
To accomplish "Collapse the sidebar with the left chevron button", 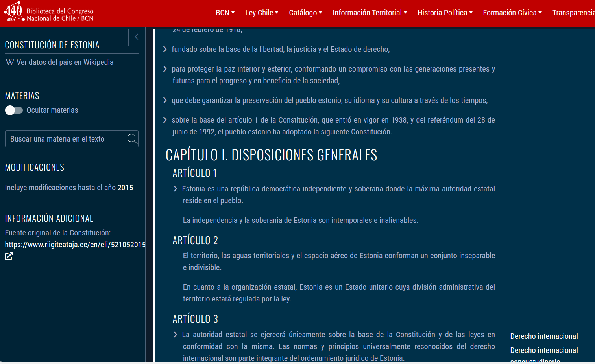I will pos(137,37).
